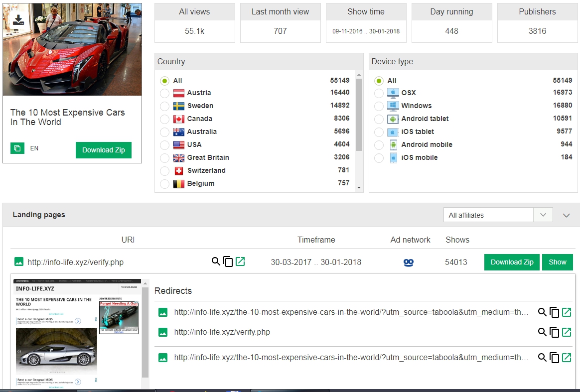580x392 pixels.
Task: Click the Austria flag icon
Action: click(179, 93)
